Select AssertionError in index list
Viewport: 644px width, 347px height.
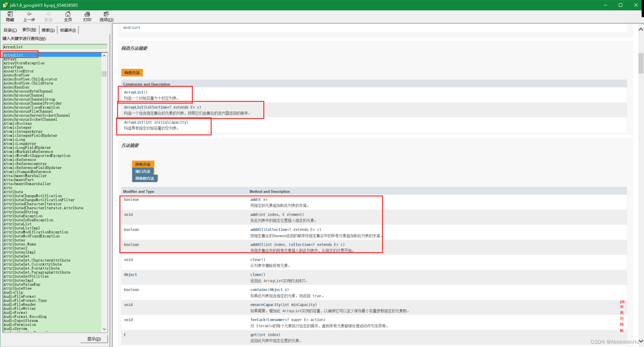pos(19,71)
